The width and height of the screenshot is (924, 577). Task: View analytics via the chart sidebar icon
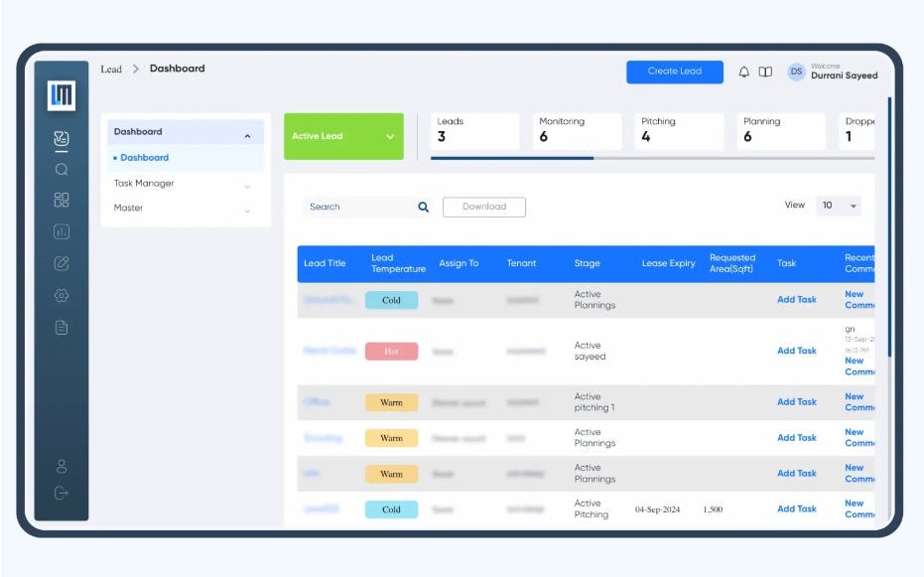(62, 231)
